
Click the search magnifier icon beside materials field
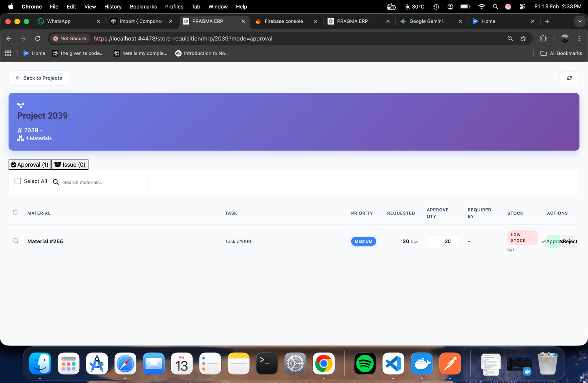pyautogui.click(x=56, y=182)
